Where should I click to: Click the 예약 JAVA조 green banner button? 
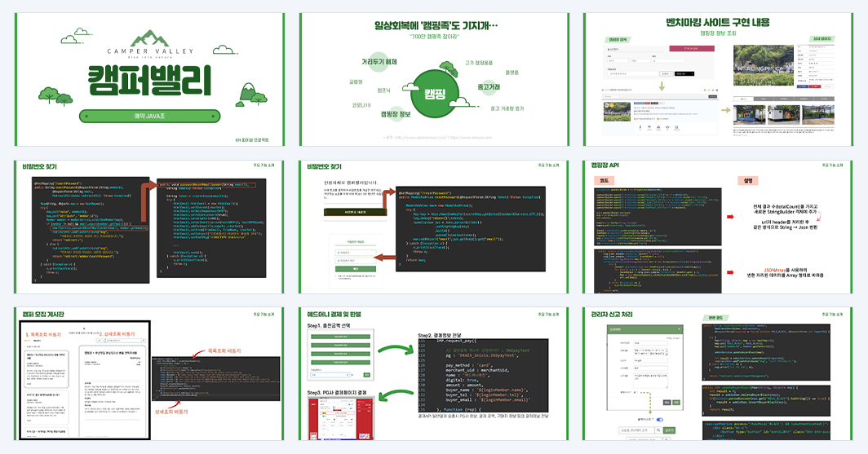(x=149, y=116)
